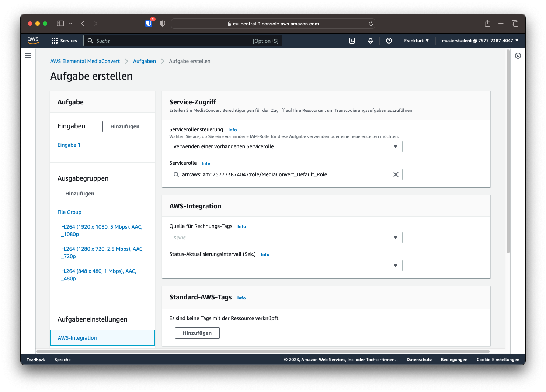
Task: Open the Datenschutz link
Action: click(x=419, y=360)
